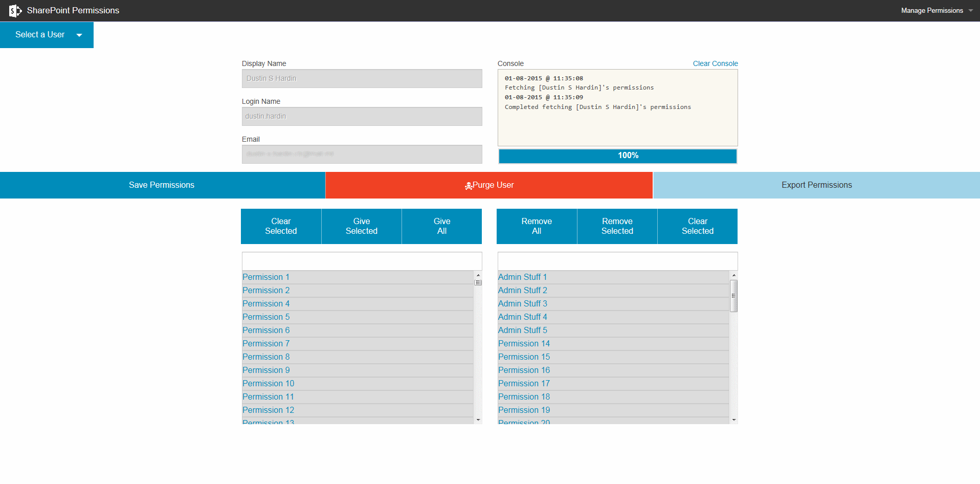Click right-side Clear Selected button
This screenshot has width=980, height=484.
[698, 226]
